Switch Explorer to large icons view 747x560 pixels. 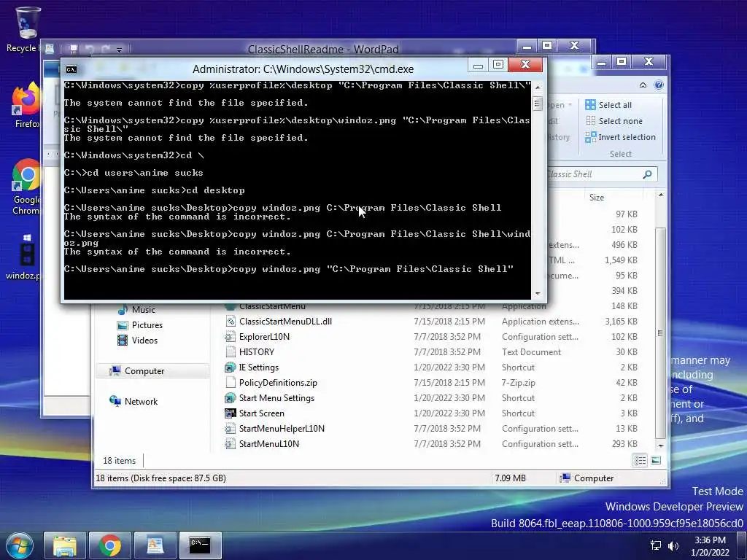[656, 460]
